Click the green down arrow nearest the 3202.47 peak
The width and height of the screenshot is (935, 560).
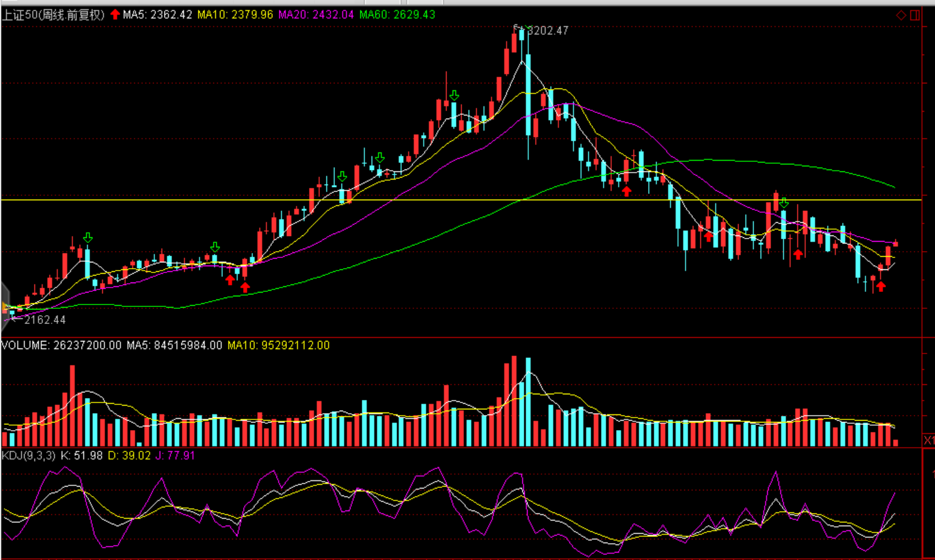[x=454, y=96]
